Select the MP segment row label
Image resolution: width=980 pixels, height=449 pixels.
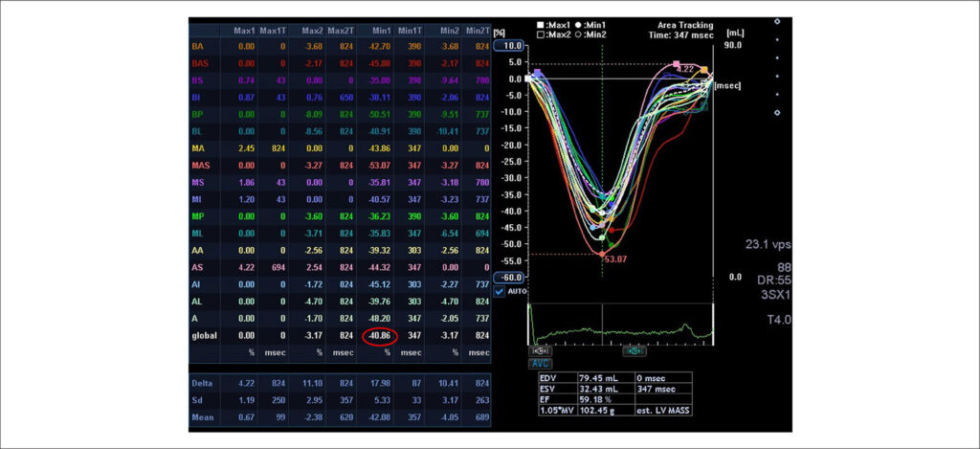(198, 216)
